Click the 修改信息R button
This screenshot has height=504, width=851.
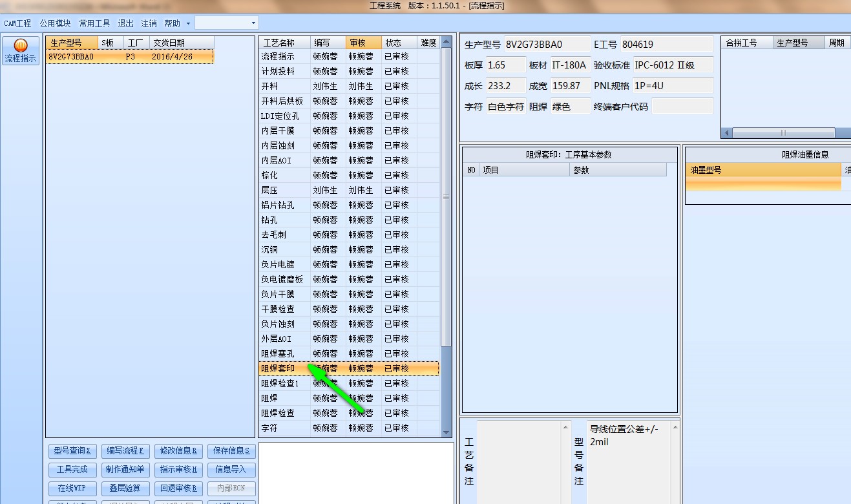[x=178, y=450]
